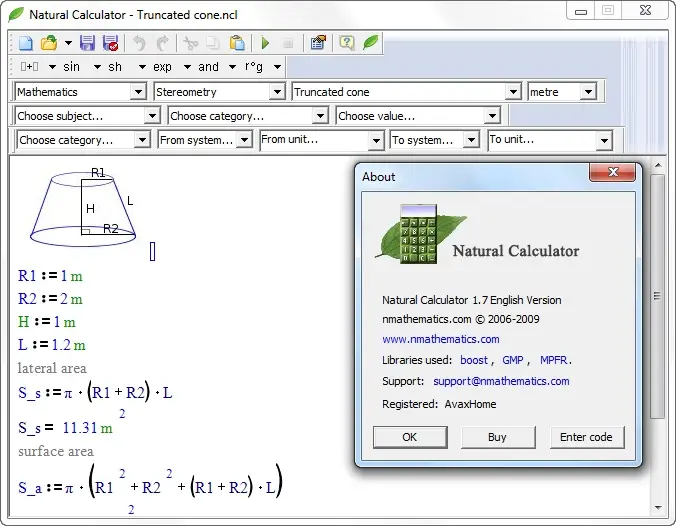
Task: Insert the sin function
Action: 72,67
